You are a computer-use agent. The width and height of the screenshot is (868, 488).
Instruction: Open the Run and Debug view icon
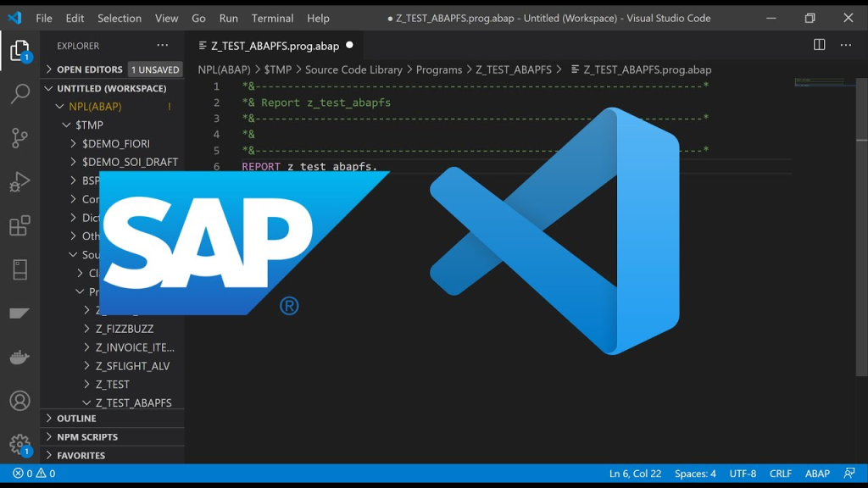pyautogui.click(x=20, y=181)
